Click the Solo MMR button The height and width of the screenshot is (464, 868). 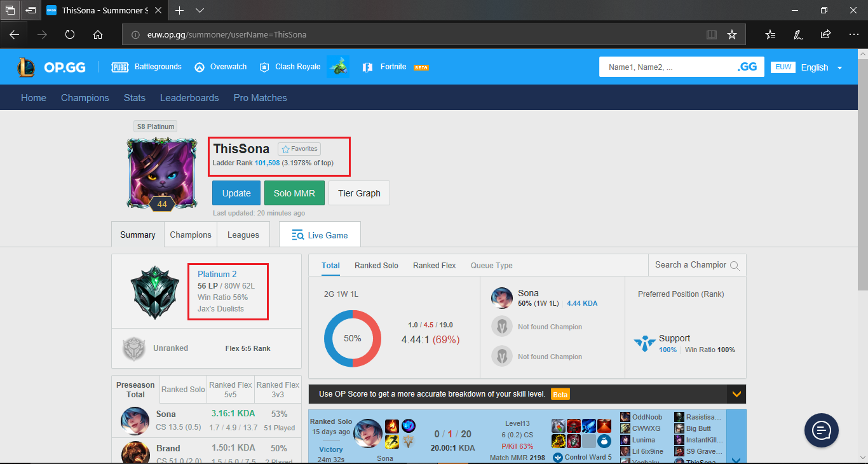point(294,193)
